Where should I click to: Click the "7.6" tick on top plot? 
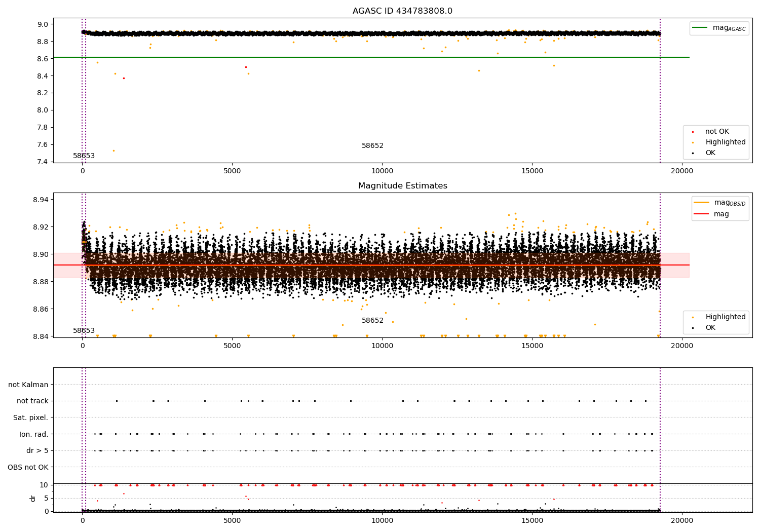pos(43,144)
